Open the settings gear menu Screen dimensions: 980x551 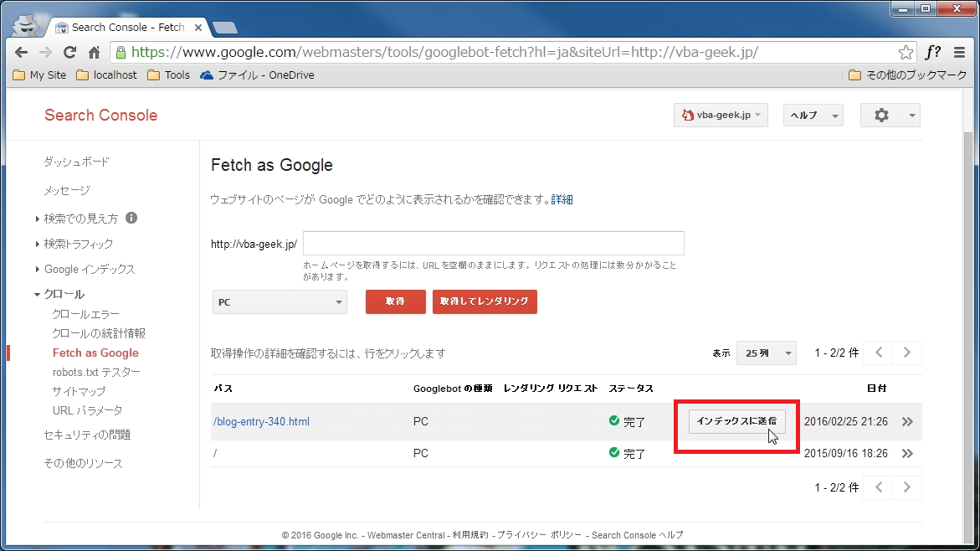[890, 116]
